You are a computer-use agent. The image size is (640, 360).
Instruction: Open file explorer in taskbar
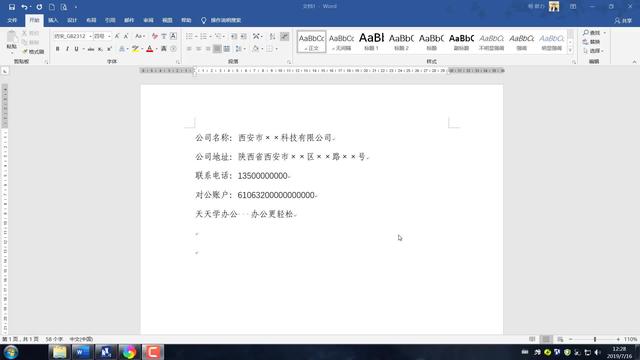59,352
